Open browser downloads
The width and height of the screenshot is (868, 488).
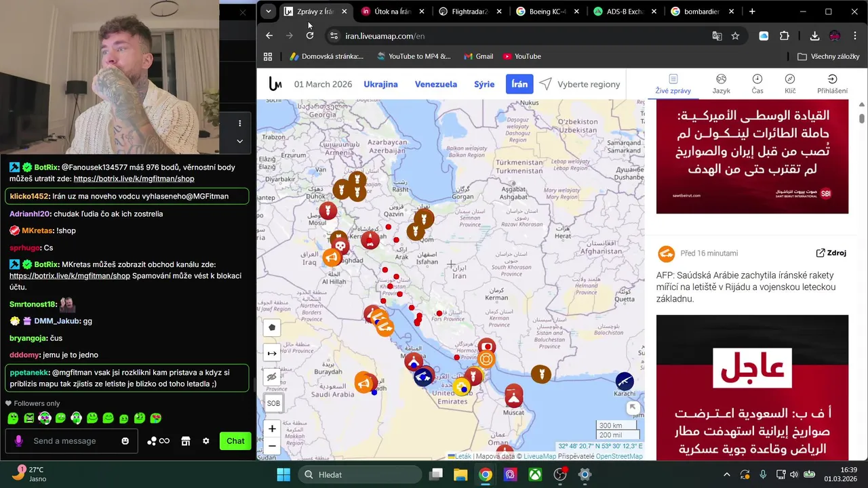(x=814, y=36)
